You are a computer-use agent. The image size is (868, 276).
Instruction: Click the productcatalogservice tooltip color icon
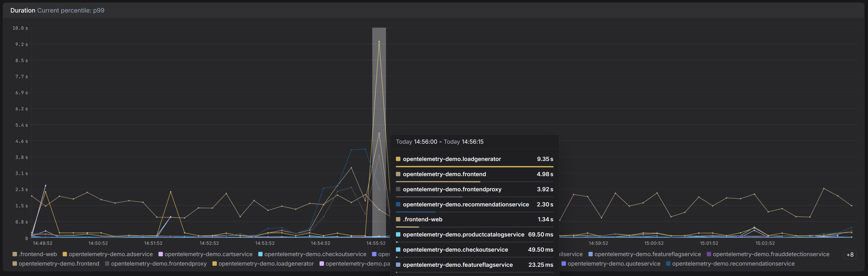[x=398, y=234]
